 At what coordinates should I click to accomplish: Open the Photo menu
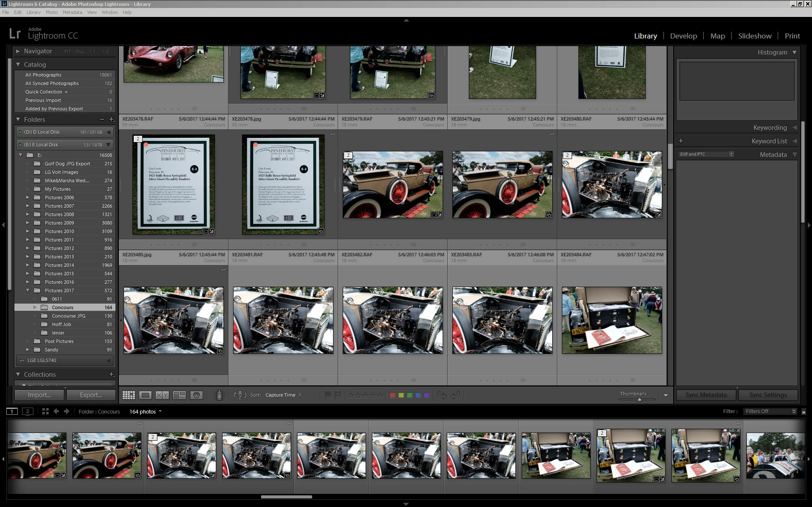pos(52,12)
